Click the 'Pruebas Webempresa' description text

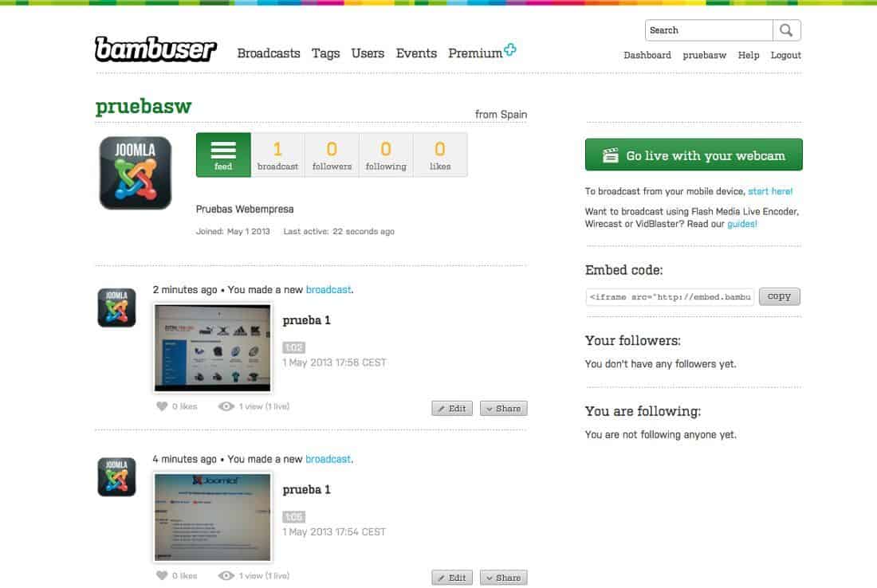pos(245,209)
